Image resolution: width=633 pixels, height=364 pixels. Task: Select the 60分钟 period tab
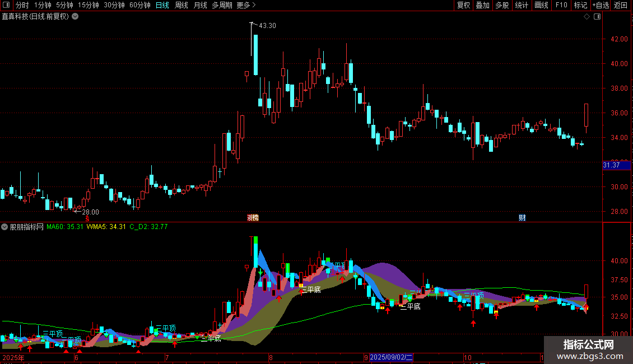click(x=140, y=5)
